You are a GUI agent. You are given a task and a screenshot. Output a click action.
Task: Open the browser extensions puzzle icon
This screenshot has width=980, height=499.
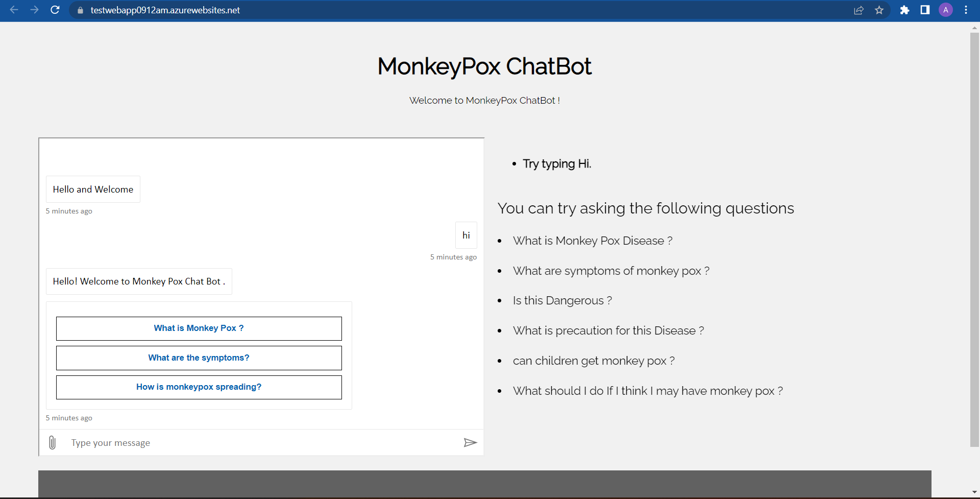coord(904,10)
